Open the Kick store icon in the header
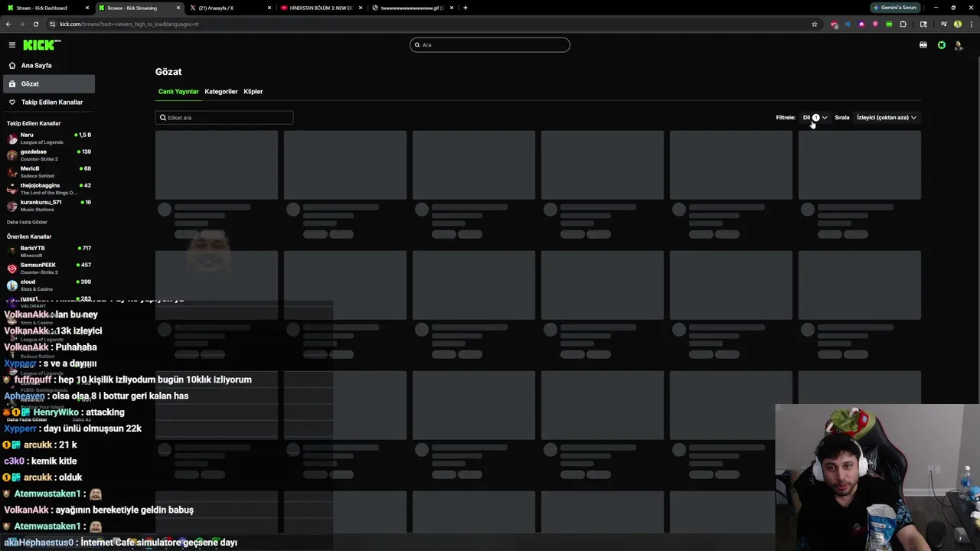The image size is (980, 551). pyautogui.click(x=923, y=45)
